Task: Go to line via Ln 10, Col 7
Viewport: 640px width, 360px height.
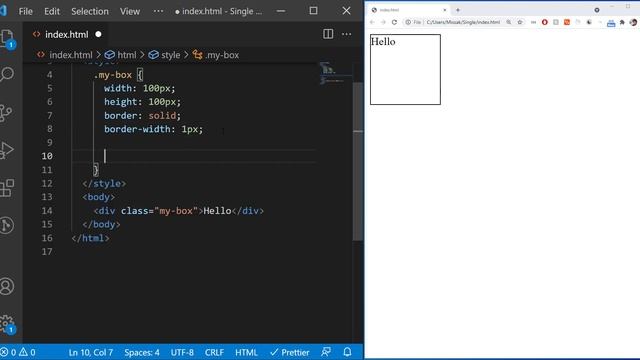Action: pos(91,352)
